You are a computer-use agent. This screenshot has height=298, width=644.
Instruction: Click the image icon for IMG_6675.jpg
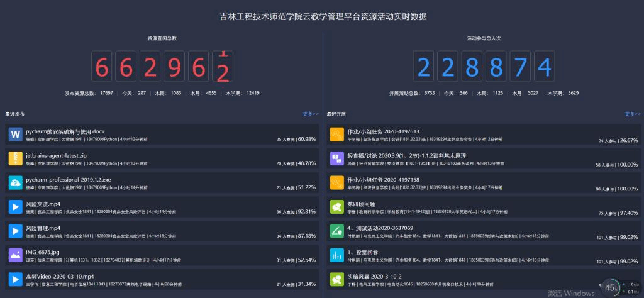pyautogui.click(x=16, y=255)
